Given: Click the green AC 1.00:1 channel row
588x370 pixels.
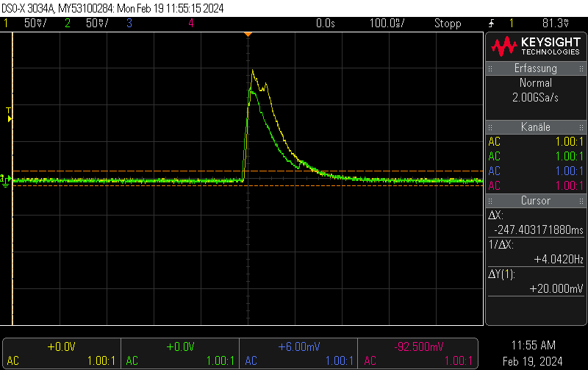Looking at the screenshot, I should tap(536, 157).
